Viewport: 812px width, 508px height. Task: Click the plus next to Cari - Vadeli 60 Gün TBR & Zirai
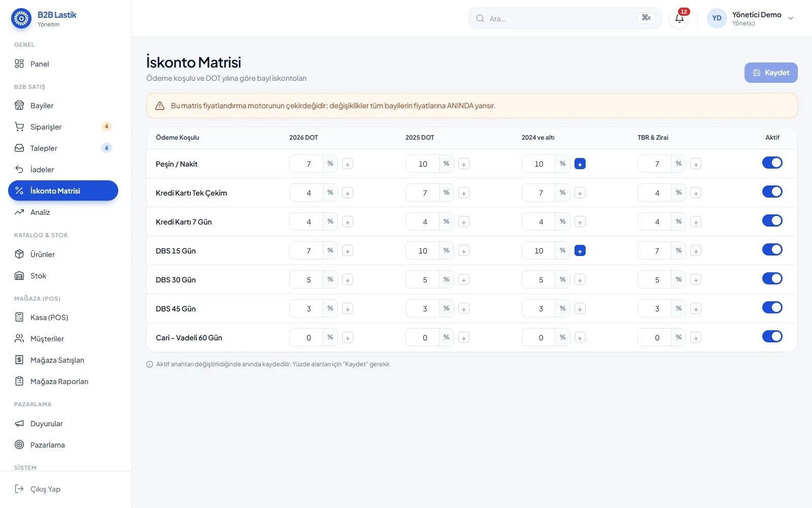(x=696, y=338)
